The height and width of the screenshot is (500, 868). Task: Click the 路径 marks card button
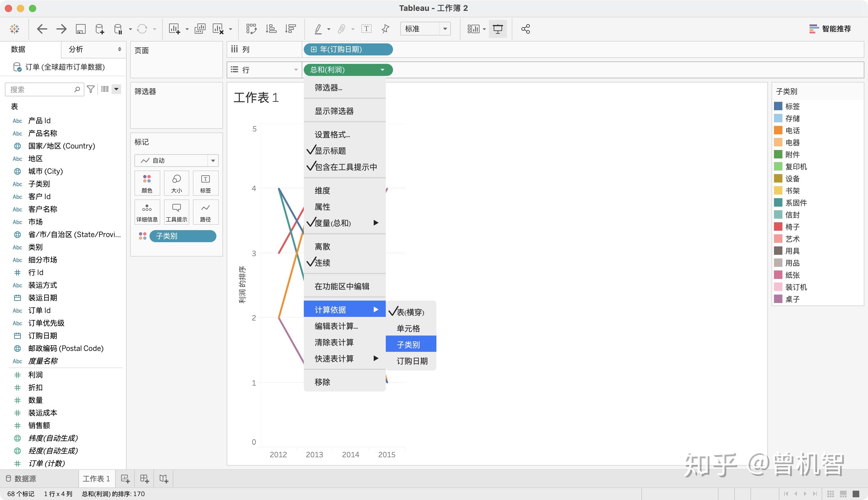[x=205, y=212]
